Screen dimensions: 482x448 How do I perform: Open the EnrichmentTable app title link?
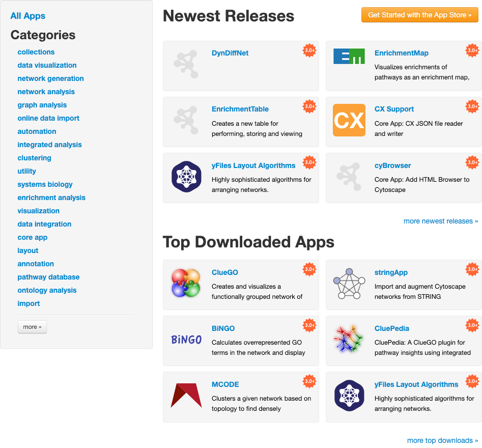[240, 109]
